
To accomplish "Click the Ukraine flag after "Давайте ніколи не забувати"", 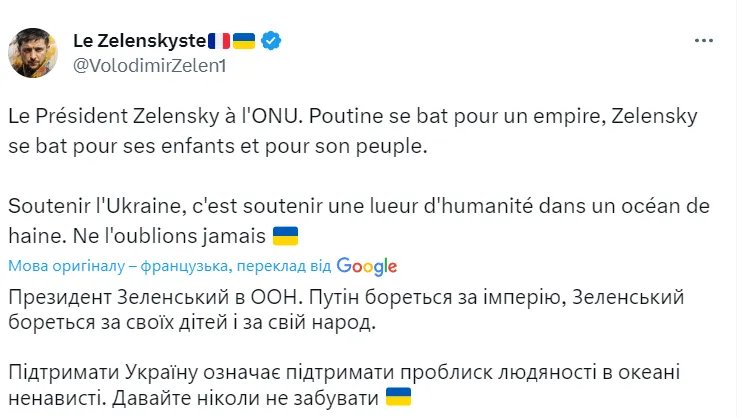I will point(399,398).
